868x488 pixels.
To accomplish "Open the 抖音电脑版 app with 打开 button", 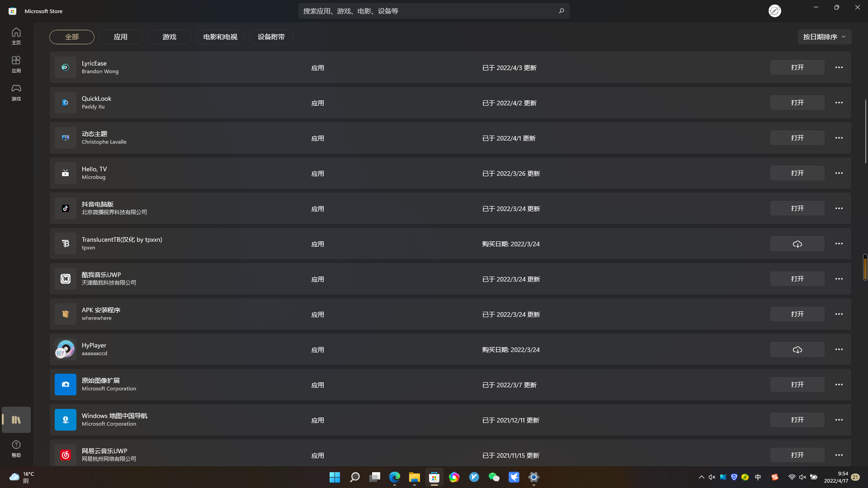I will click(x=797, y=208).
